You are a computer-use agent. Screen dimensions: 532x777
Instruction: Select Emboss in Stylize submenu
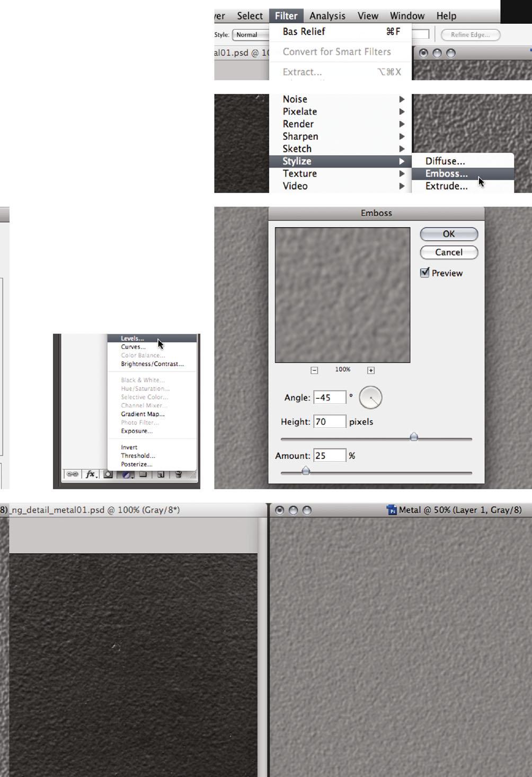point(463,173)
